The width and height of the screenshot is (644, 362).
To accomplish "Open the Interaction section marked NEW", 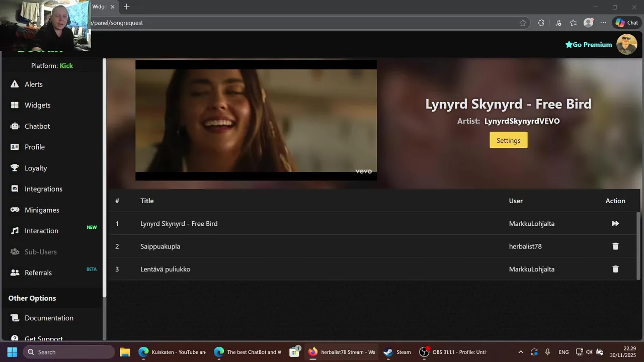I will (41, 231).
